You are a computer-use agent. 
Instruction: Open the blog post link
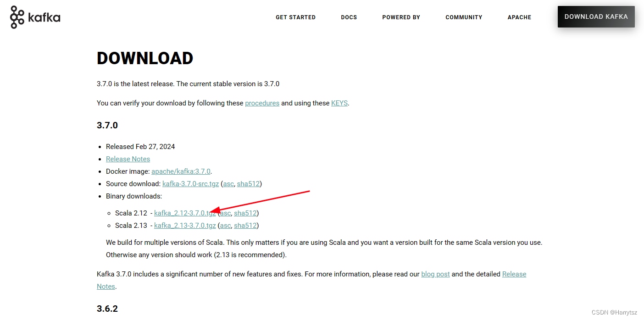tap(435, 274)
